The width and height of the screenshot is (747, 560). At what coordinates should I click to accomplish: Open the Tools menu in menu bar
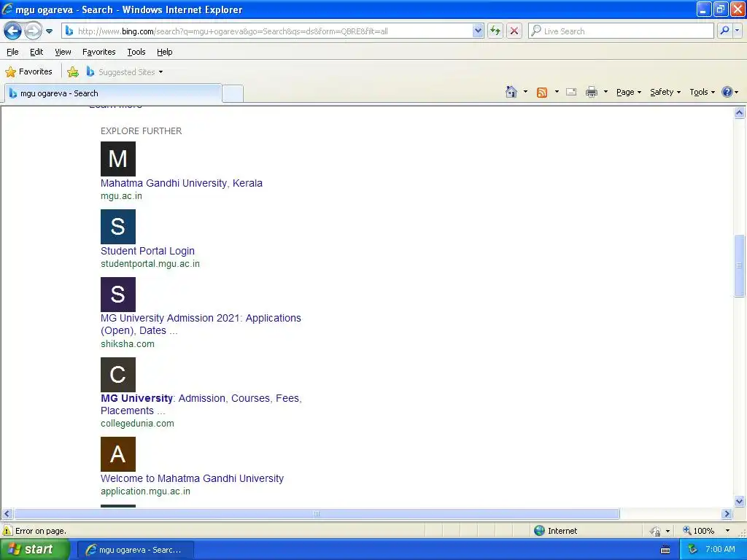[x=136, y=52]
